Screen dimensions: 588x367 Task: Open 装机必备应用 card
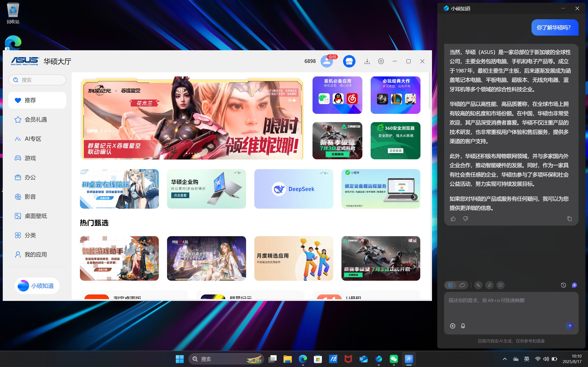click(337, 95)
